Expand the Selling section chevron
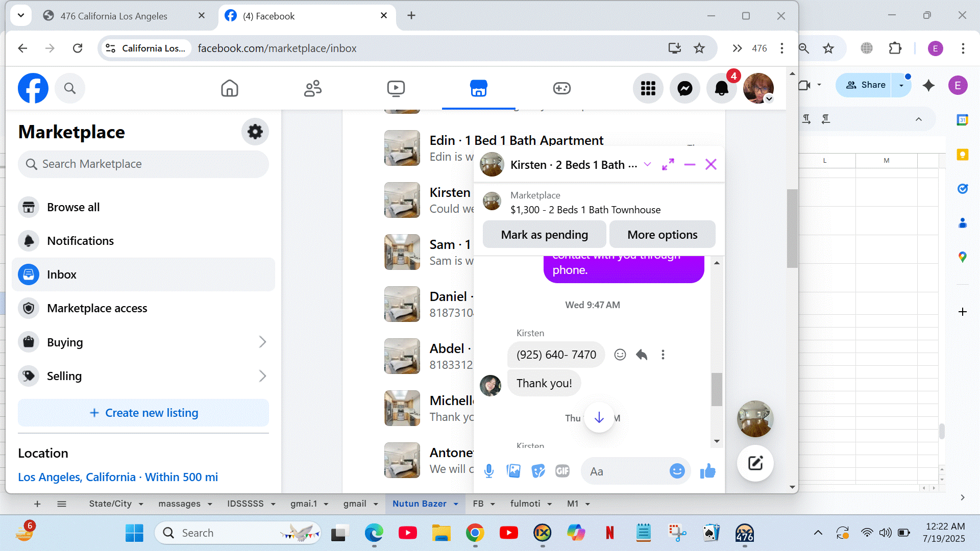 (x=262, y=376)
